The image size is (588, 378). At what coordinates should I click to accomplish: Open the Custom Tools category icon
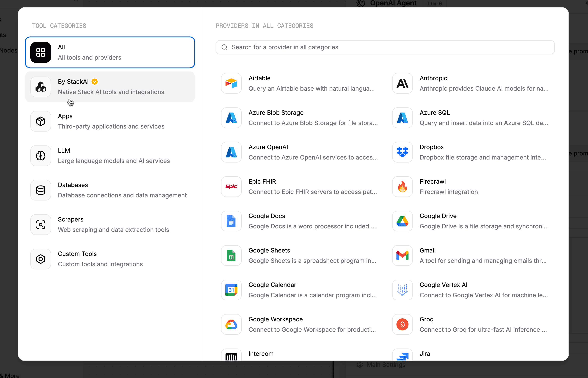(x=41, y=259)
